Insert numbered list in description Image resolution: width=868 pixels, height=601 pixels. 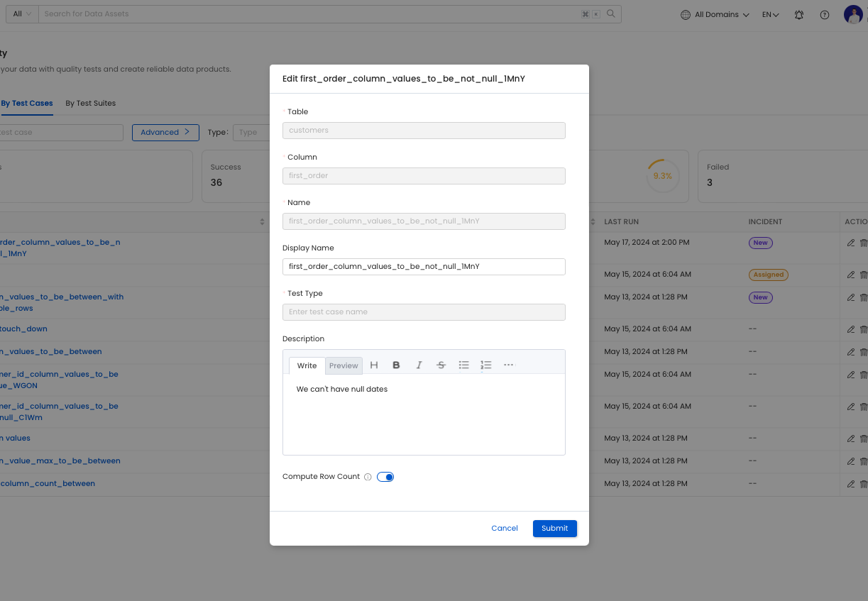point(486,365)
